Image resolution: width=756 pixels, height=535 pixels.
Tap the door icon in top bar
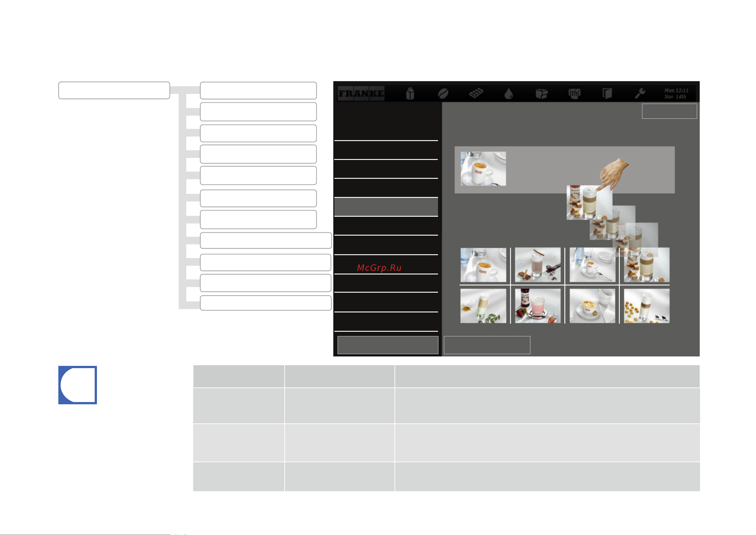pyautogui.click(x=607, y=94)
